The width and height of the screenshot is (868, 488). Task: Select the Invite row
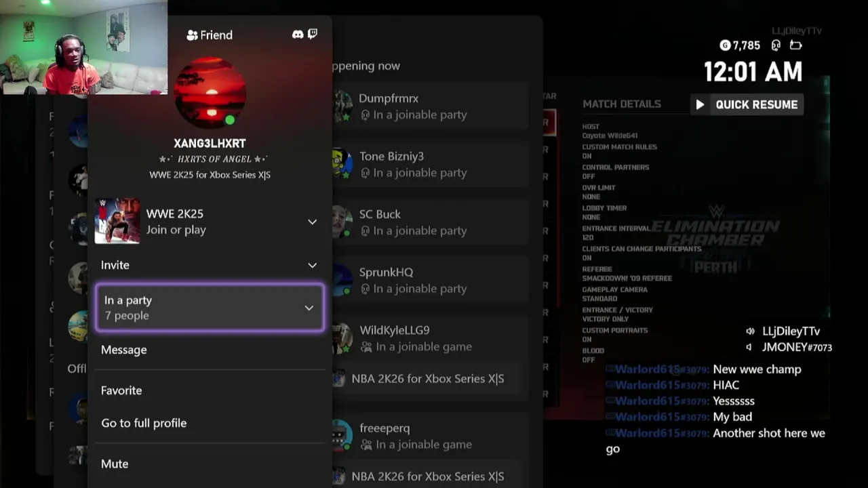tap(210, 265)
